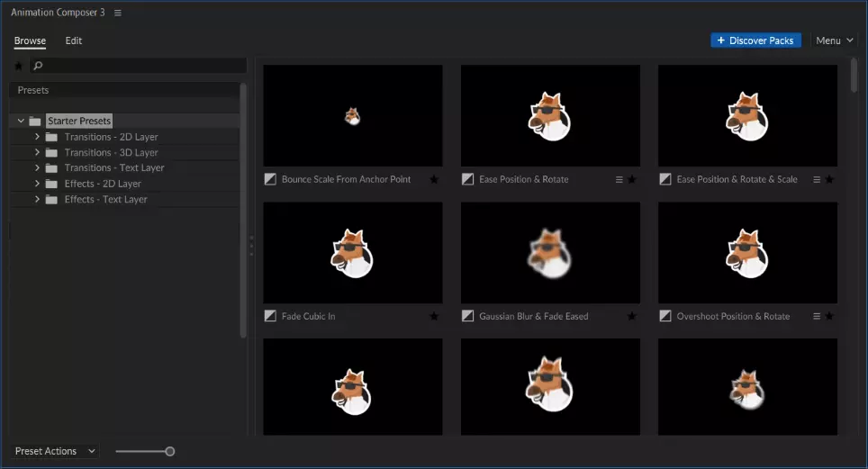Collapse the Starter Presets folder

pyautogui.click(x=21, y=121)
